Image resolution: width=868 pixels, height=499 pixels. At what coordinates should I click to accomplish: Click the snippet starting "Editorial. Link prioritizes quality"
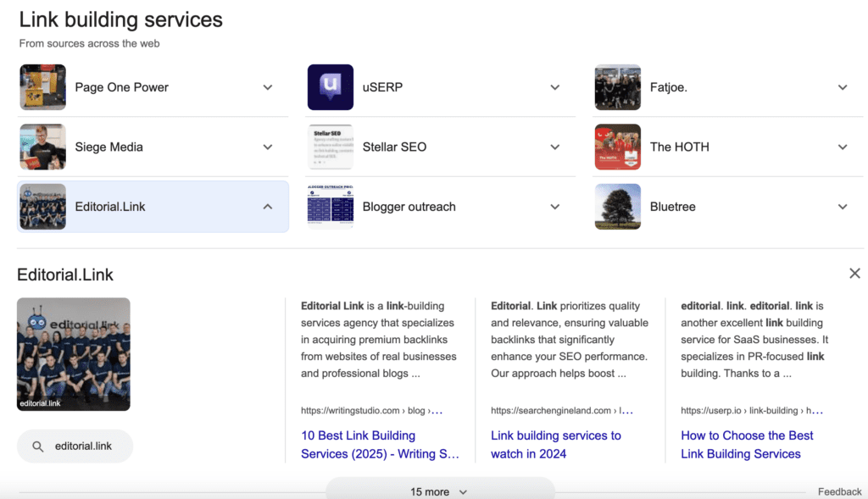(570, 340)
